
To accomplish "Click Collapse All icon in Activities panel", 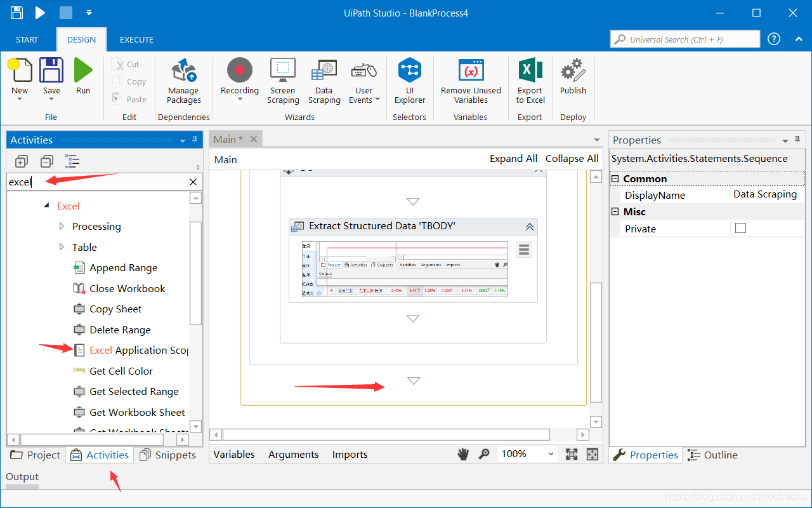I will click(x=47, y=161).
